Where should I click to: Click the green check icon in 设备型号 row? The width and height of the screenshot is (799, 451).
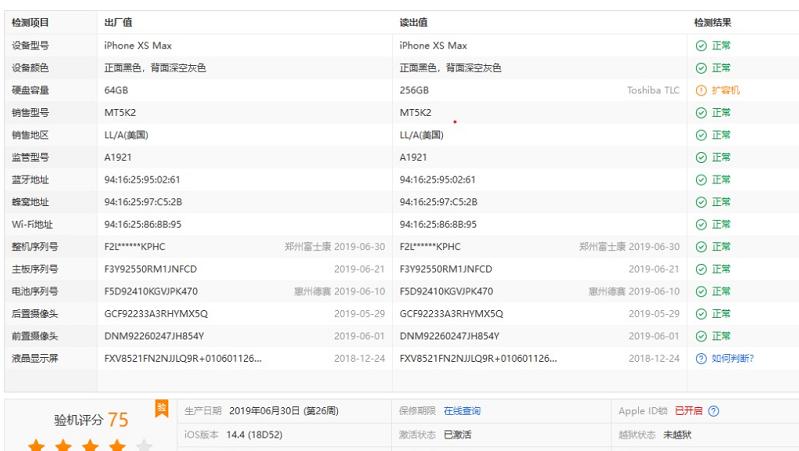click(x=701, y=45)
